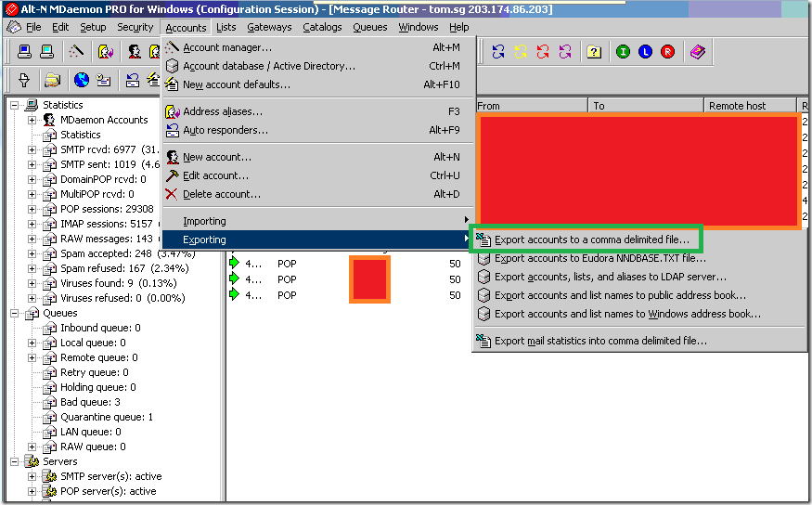
Task: Expand the MDaemon Accounts tree node
Action: 32,120
